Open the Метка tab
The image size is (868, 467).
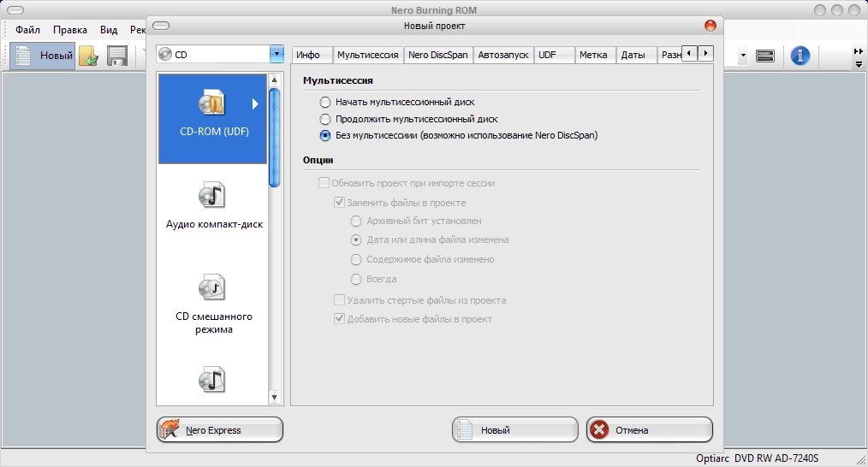tap(595, 55)
